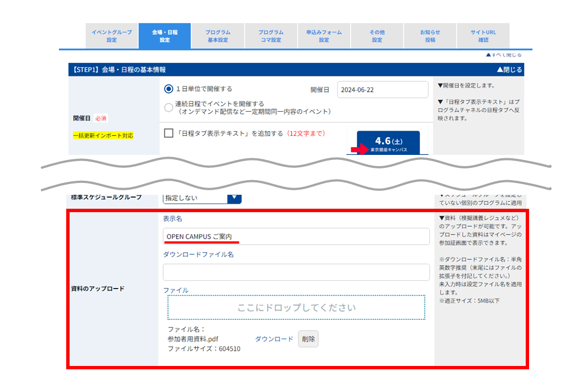Click the 開催日 date field 2024-06-22
This screenshot has height=380, width=588.
[383, 90]
